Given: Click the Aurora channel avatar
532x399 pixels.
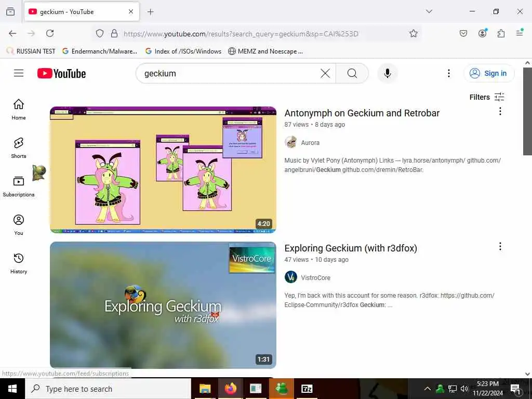Looking at the screenshot, I should [291, 142].
